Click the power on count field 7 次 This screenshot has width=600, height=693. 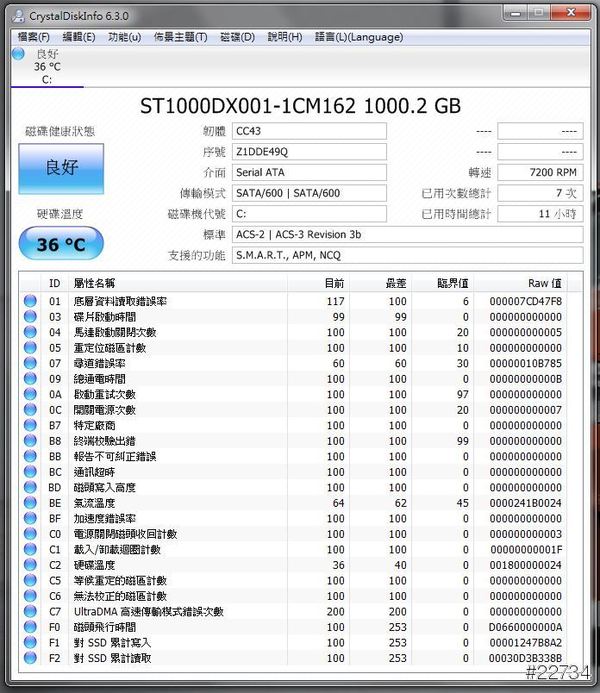540,193
